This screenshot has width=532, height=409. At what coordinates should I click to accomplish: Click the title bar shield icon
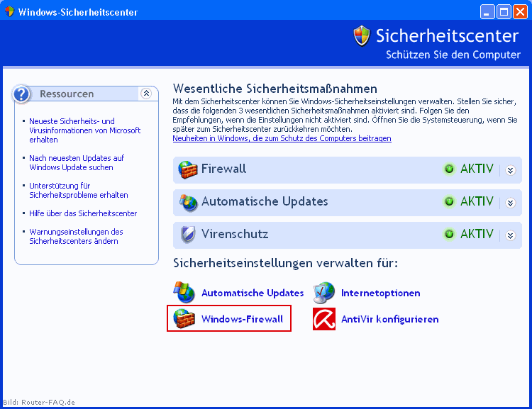[9, 11]
